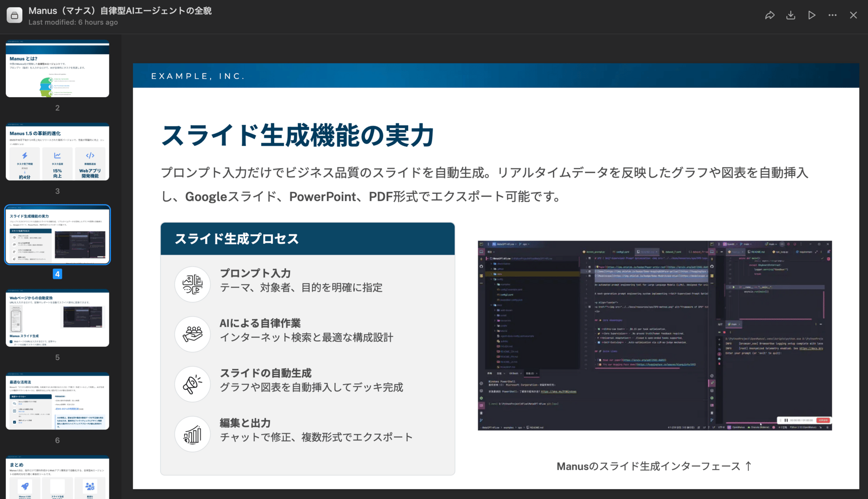868x499 pixels.
Task: Close the presentation viewer
Action: coord(853,15)
